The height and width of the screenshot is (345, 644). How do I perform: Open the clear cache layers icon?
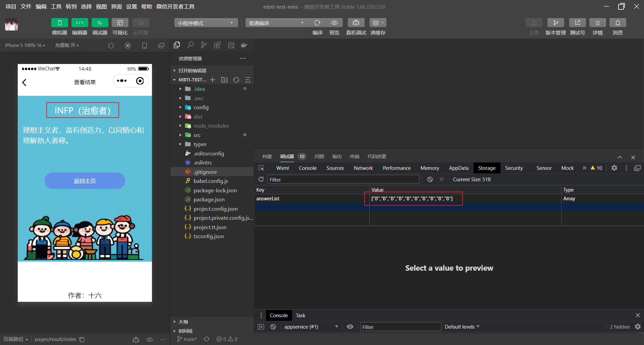coord(378,23)
